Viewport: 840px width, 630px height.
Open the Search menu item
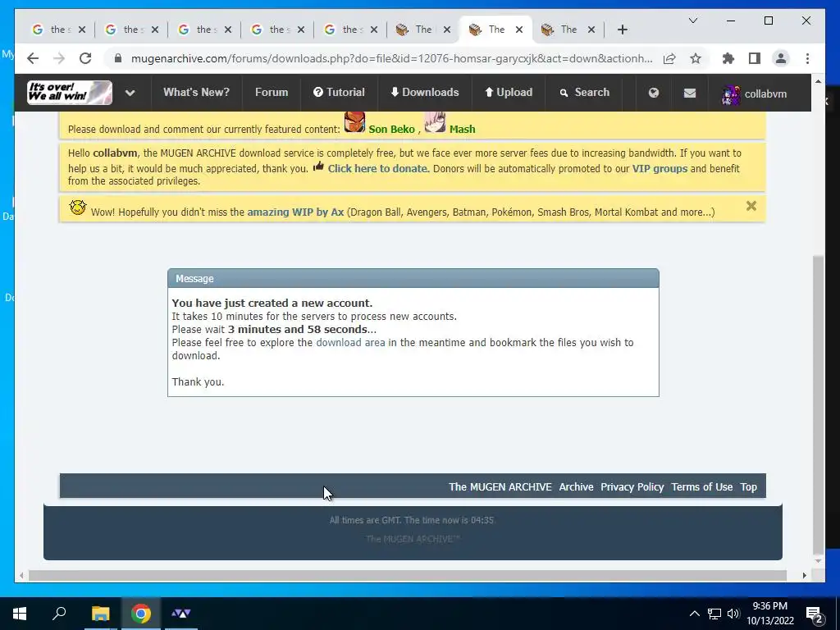click(585, 92)
